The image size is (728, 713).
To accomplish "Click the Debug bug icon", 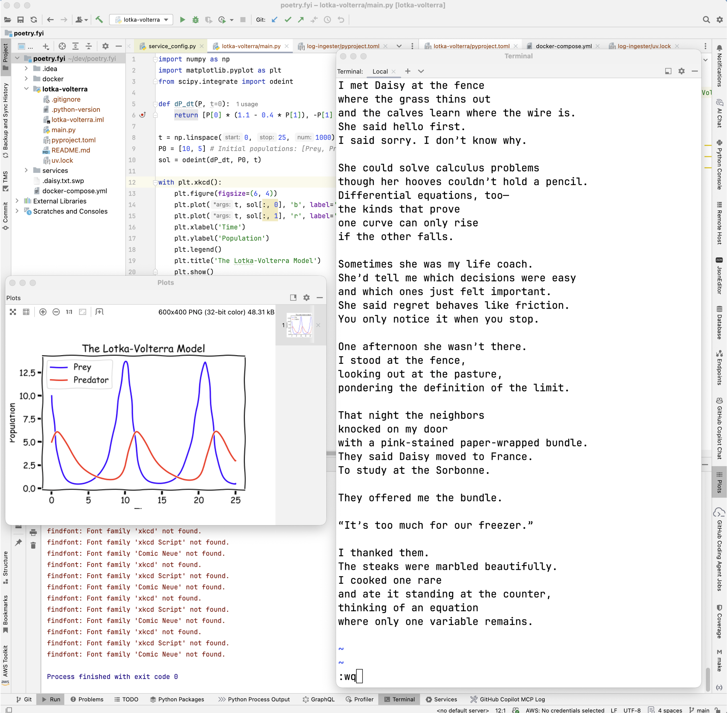I will click(196, 20).
